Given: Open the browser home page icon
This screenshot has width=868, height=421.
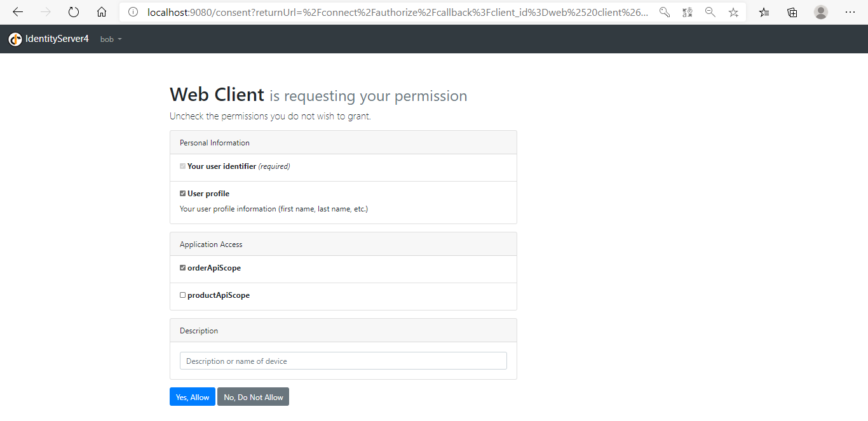Looking at the screenshot, I should coord(102,12).
